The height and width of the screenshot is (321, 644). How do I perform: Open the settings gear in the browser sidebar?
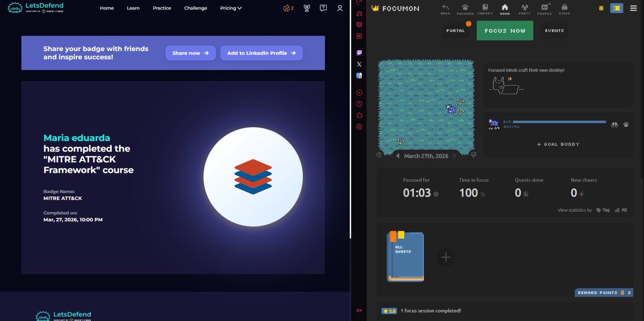[359, 127]
